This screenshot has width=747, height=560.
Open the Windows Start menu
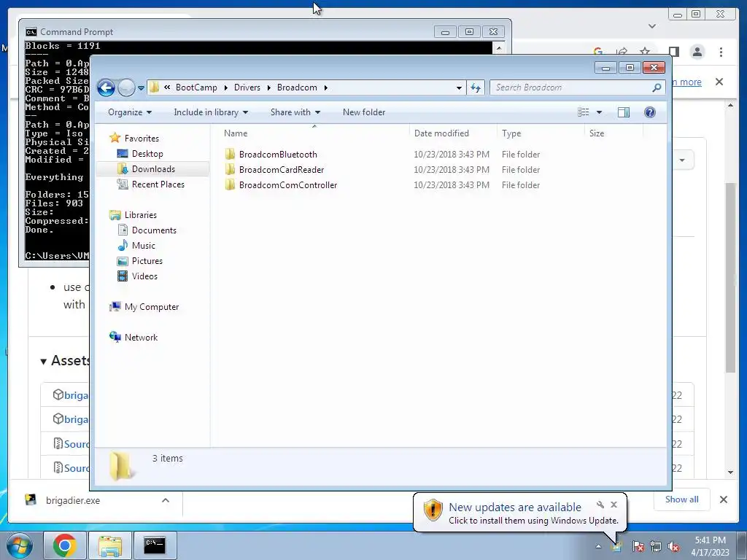pyautogui.click(x=19, y=545)
